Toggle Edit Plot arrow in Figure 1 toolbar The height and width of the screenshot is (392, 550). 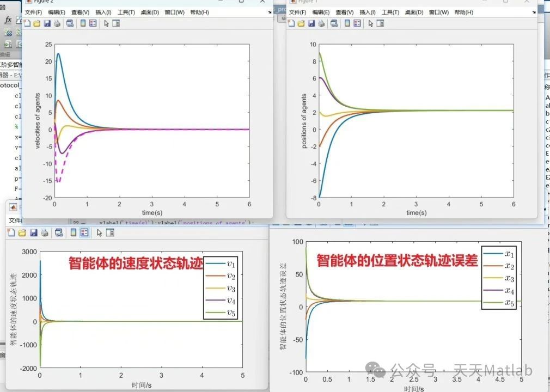coord(370,23)
